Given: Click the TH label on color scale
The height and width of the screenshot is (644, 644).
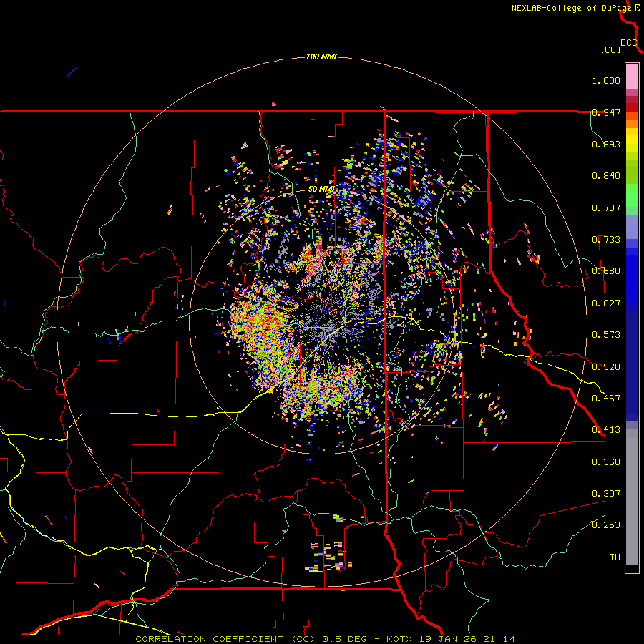Looking at the screenshot, I should [615, 557].
